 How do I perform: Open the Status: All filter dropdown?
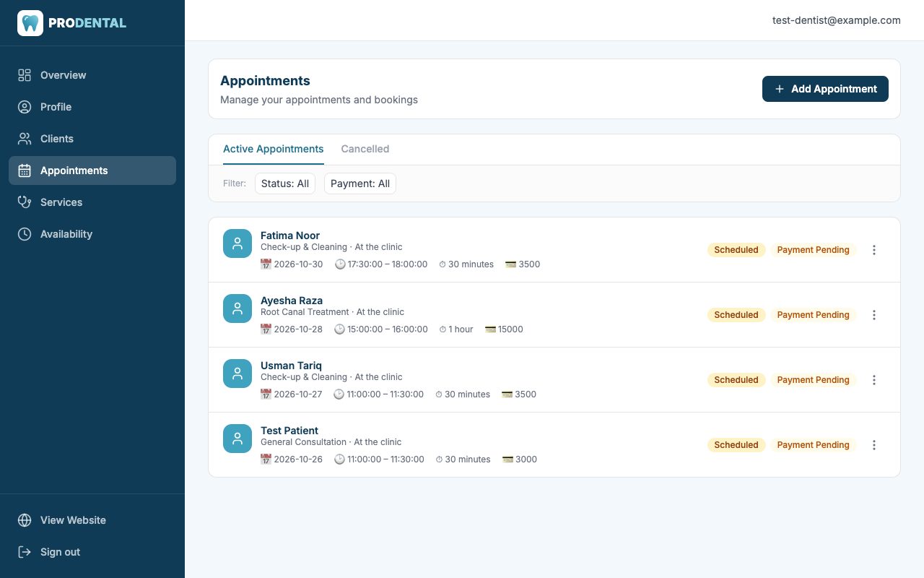285,184
